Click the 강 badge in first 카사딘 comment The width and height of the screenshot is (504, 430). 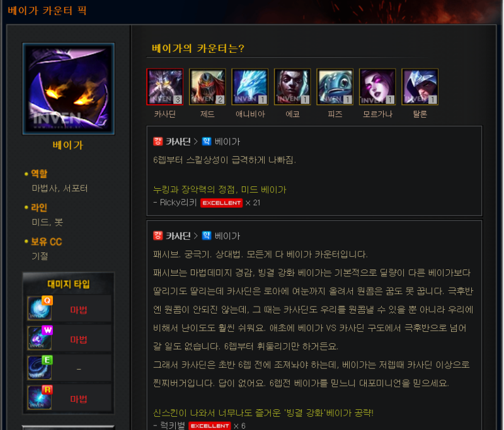[158, 141]
